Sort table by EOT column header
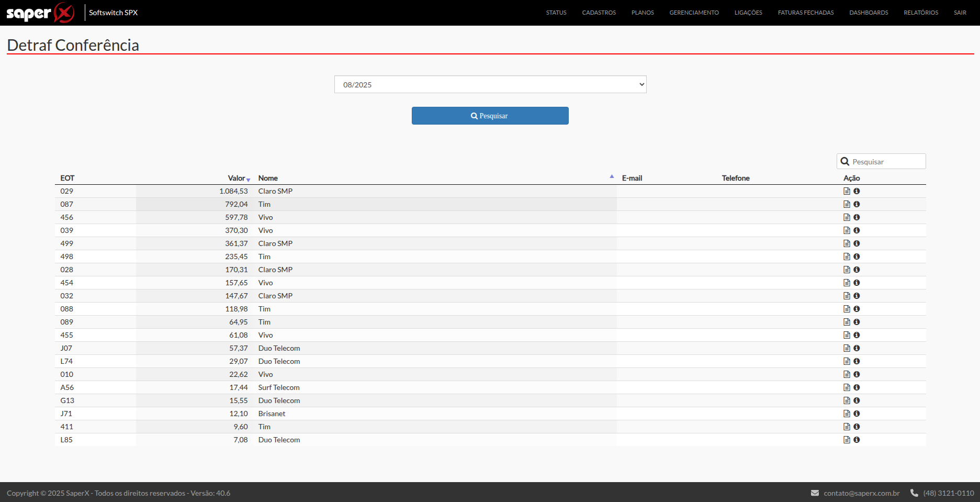The width and height of the screenshot is (980, 502). point(67,179)
